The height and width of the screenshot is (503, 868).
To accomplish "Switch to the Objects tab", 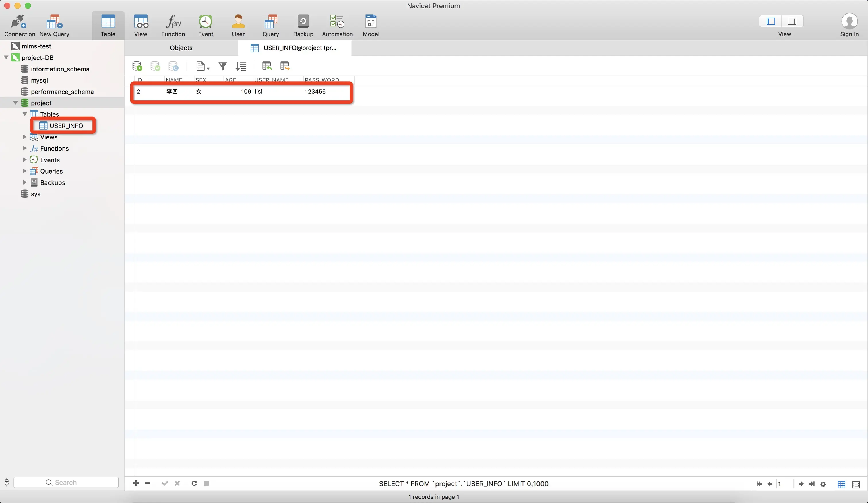I will tap(181, 48).
